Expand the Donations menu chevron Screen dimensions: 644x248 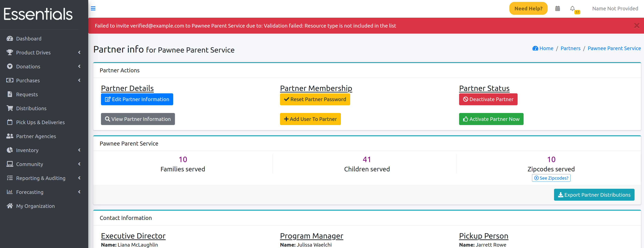click(x=79, y=66)
